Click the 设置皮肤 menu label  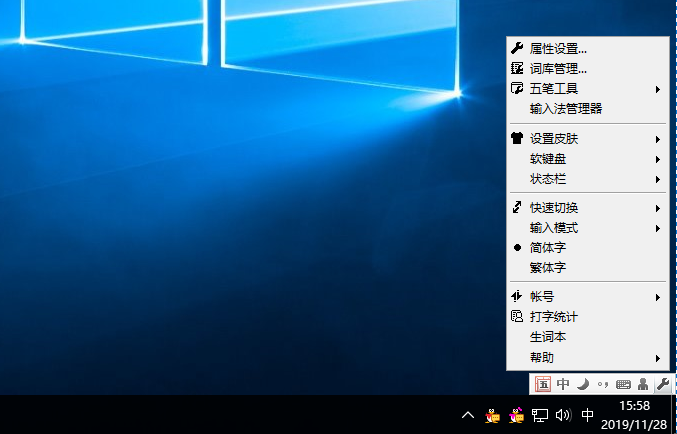[554, 139]
